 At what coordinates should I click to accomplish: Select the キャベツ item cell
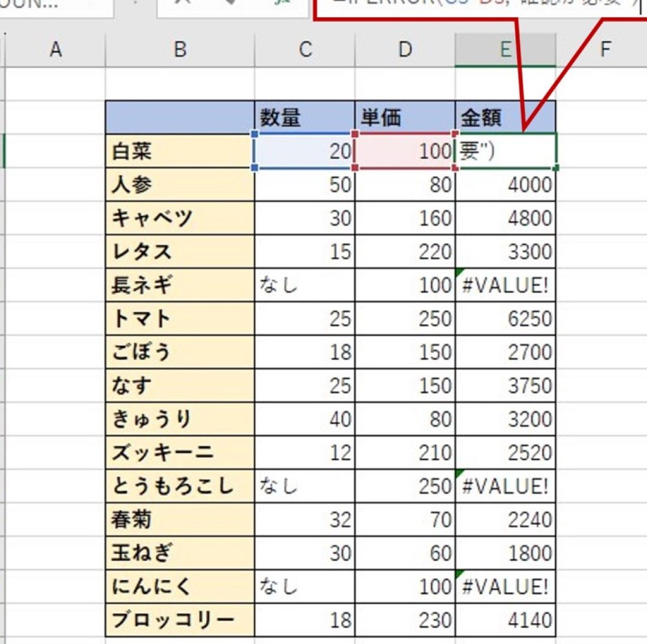coord(180,218)
